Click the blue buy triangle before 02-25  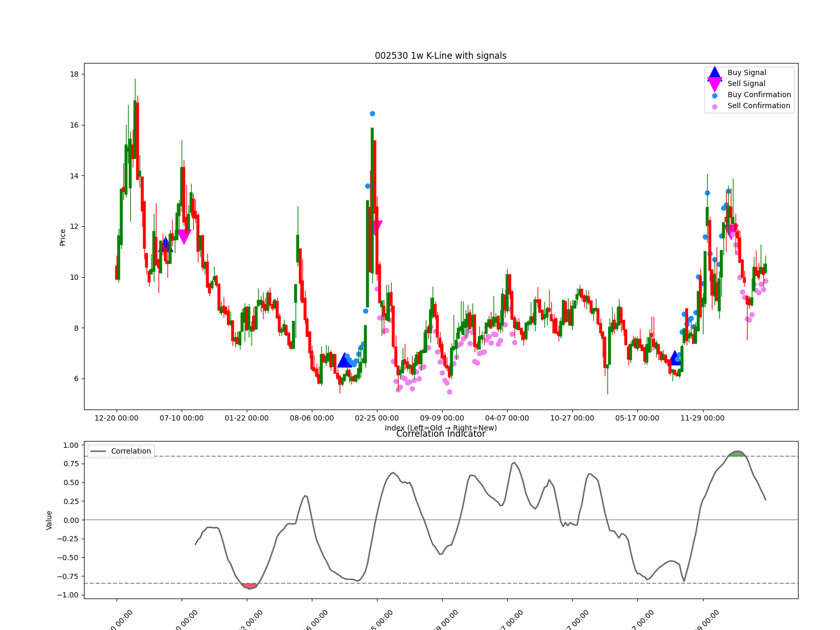coord(344,360)
